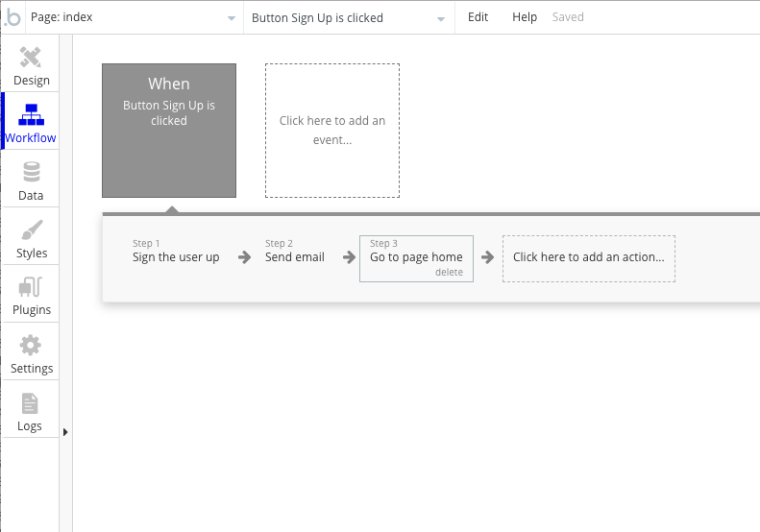Click here to add an event box
The height and width of the screenshot is (532, 760).
point(332,131)
